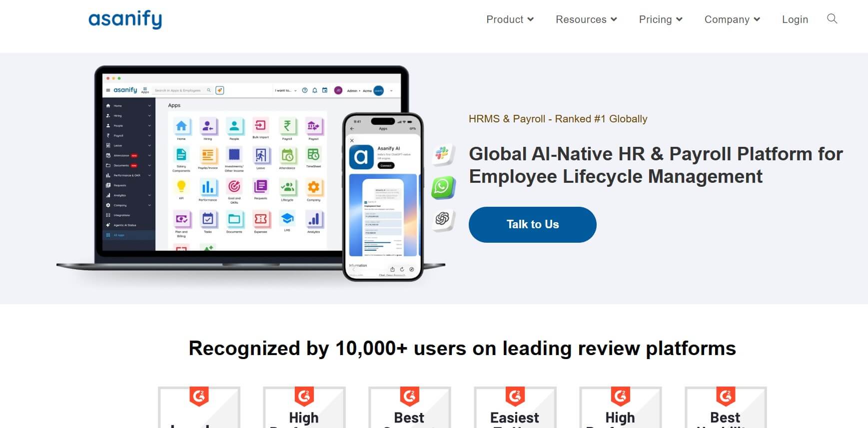The height and width of the screenshot is (428, 868).
Task: Click the help question mark icon in mockup
Action: tap(305, 90)
